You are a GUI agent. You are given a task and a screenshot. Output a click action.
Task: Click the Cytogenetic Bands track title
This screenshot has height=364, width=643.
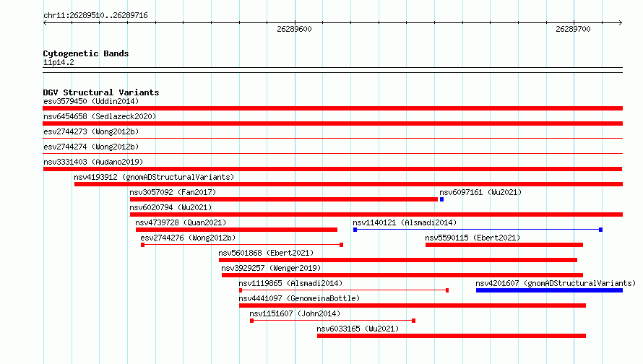[x=86, y=53]
